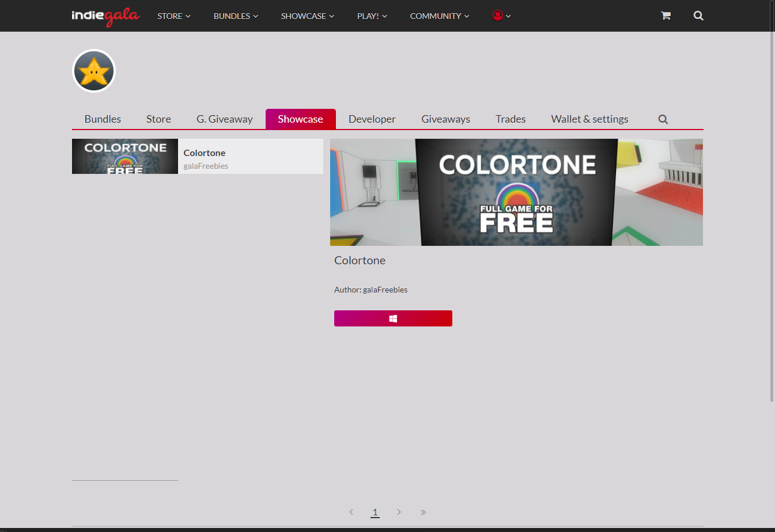Click Colortone thumbnail in left list
Screen dimensions: 775x532
pyautogui.click(x=125, y=156)
